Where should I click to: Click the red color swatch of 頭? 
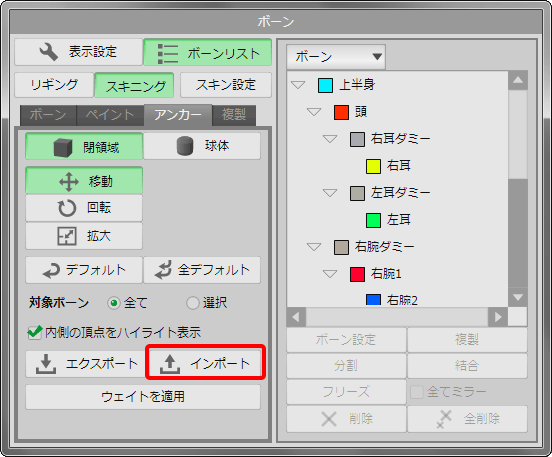341,112
